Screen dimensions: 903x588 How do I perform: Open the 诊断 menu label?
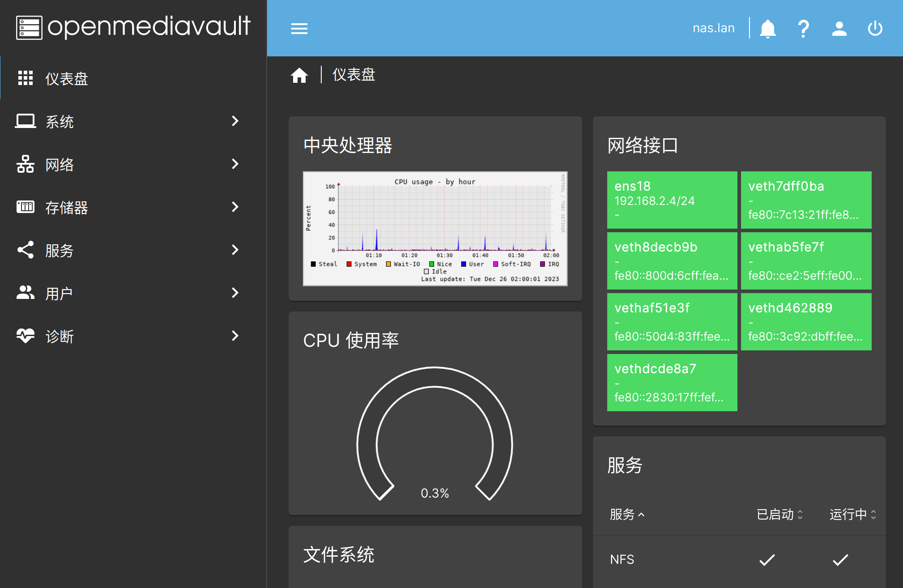(60, 336)
